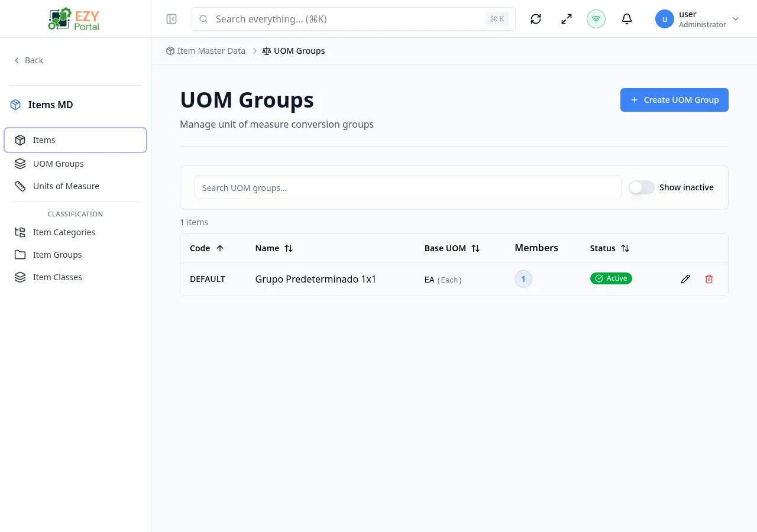Sort the table by Status column

coord(609,248)
